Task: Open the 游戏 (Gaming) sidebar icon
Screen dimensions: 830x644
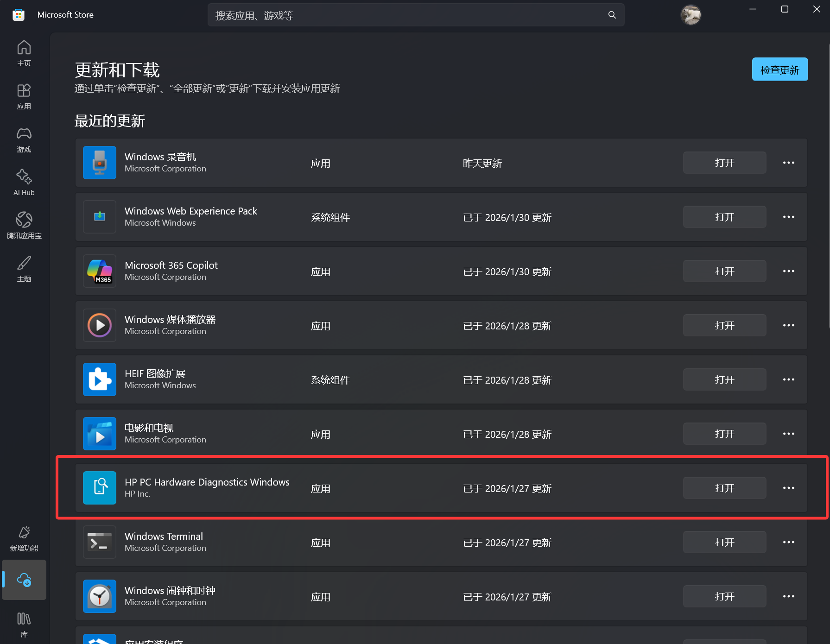Action: (24, 139)
